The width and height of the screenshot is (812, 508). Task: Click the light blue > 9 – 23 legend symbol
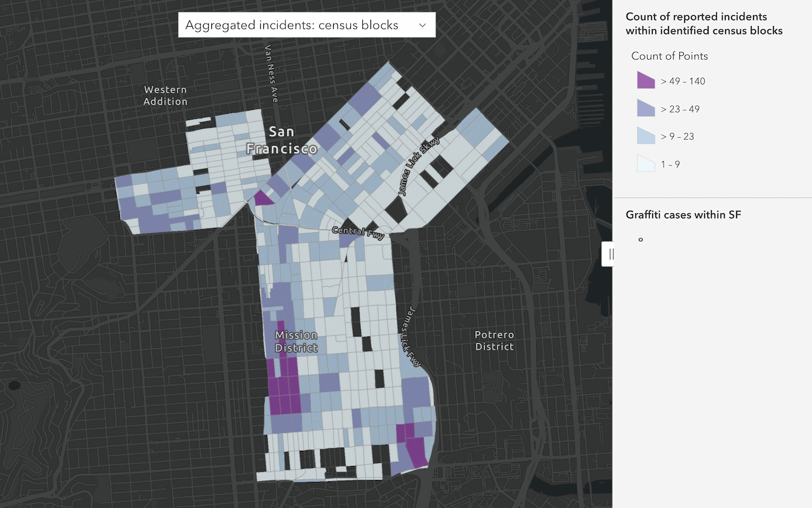[646, 136]
